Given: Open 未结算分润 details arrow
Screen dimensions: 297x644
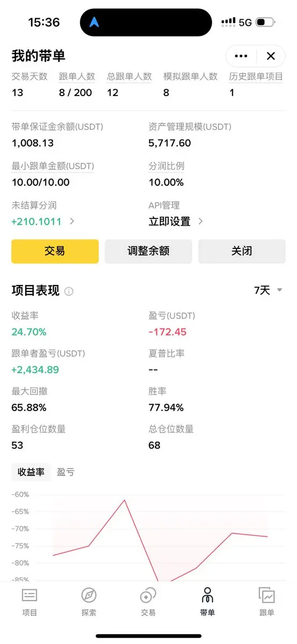Looking at the screenshot, I should click(72, 221).
